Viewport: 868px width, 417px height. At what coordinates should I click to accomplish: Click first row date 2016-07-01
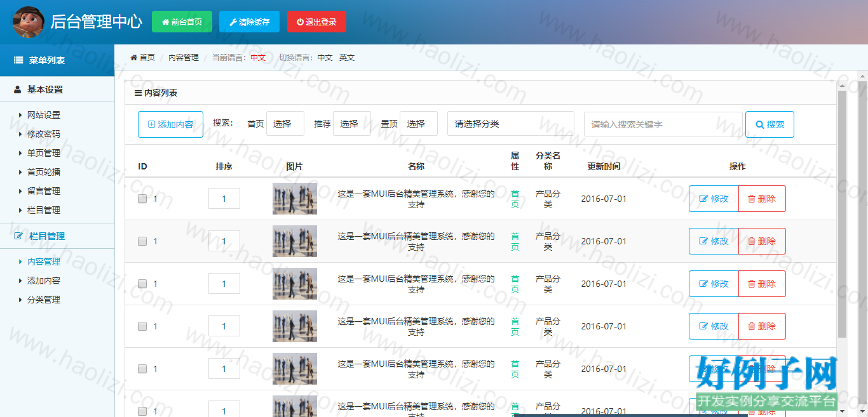(604, 199)
